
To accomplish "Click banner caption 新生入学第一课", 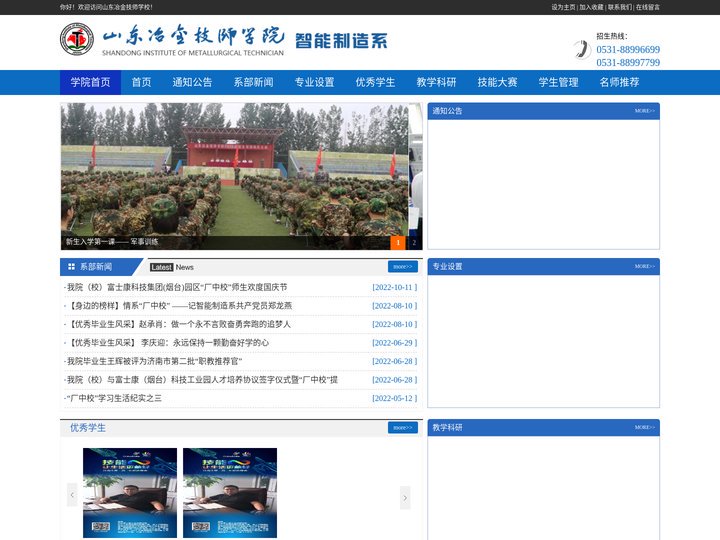I will point(112,242).
